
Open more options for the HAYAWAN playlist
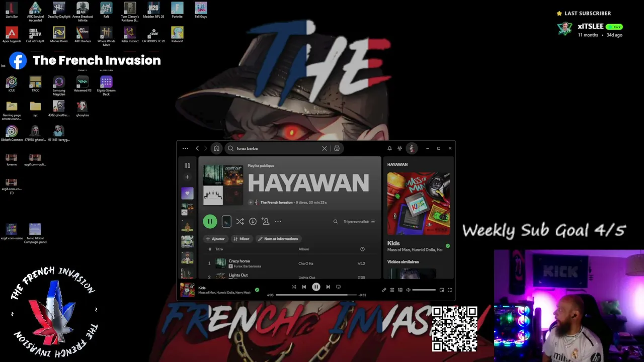coord(278,221)
